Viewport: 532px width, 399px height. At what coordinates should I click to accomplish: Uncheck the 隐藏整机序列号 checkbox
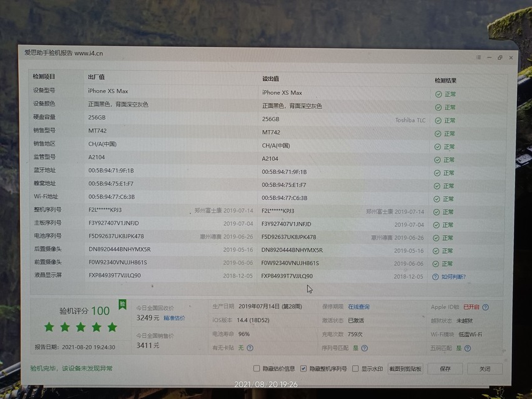tap(304, 368)
